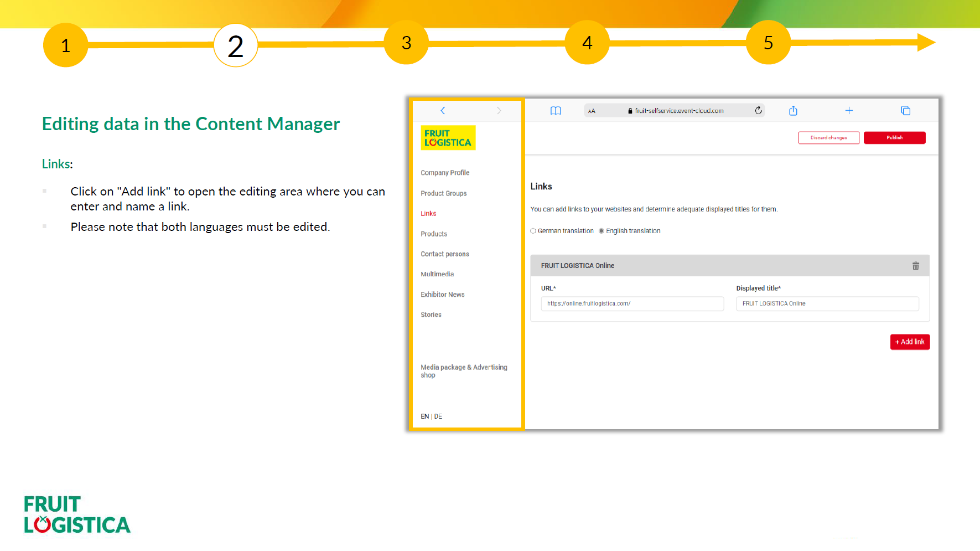Screen dimensions: 980x551
Task: Reload the page with refresh icon
Action: (759, 110)
